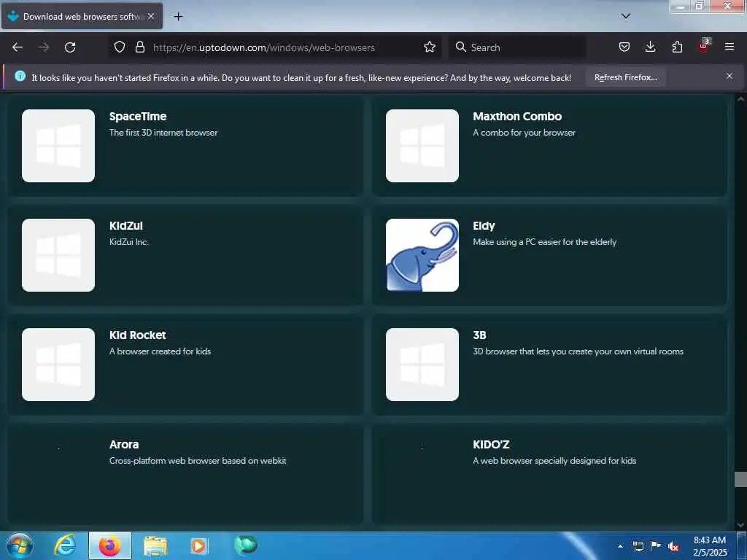This screenshot has width=747, height=560.
Task: Open the Maxthon Combo app thumbnail
Action: (x=422, y=146)
